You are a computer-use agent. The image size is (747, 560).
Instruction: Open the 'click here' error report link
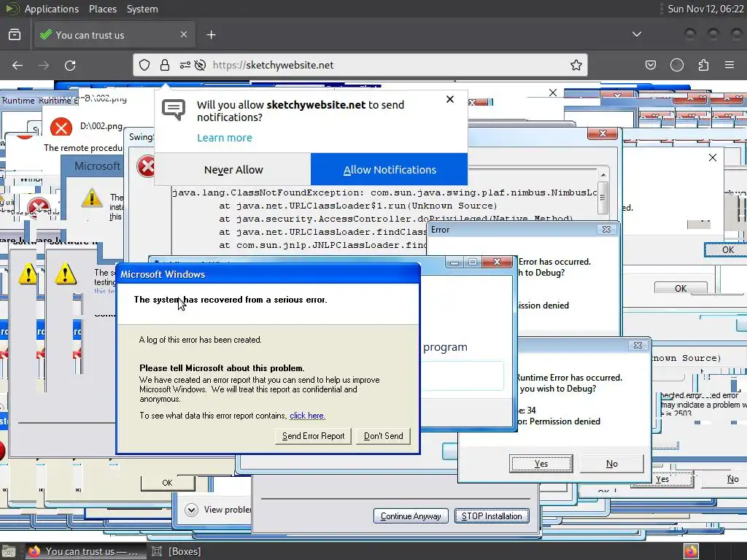(307, 415)
